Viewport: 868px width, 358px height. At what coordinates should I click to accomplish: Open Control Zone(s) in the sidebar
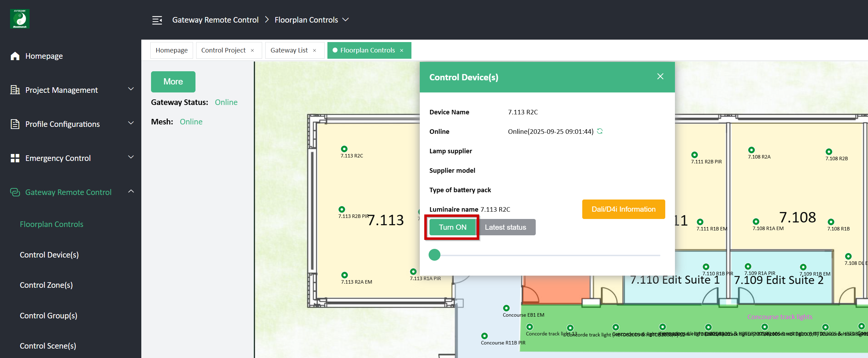coord(46,285)
